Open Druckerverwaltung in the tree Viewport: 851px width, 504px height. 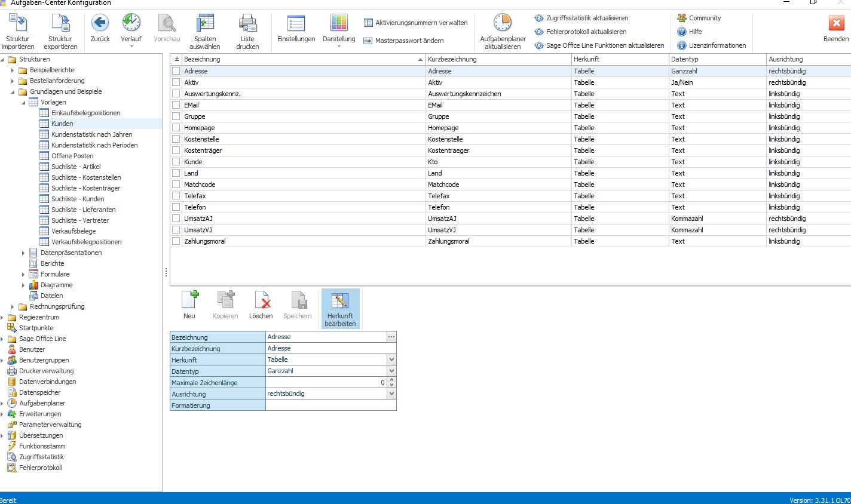(x=47, y=371)
